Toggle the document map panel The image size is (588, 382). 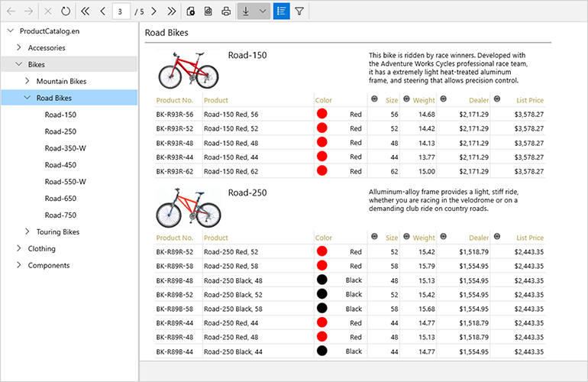coord(281,11)
